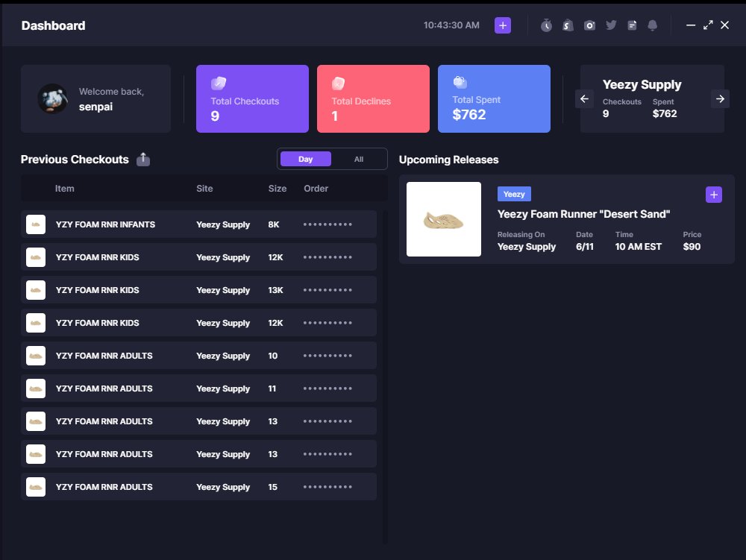The height and width of the screenshot is (560, 746).
Task: Expand window with the fullscreen arrows icon
Action: coord(708,25)
